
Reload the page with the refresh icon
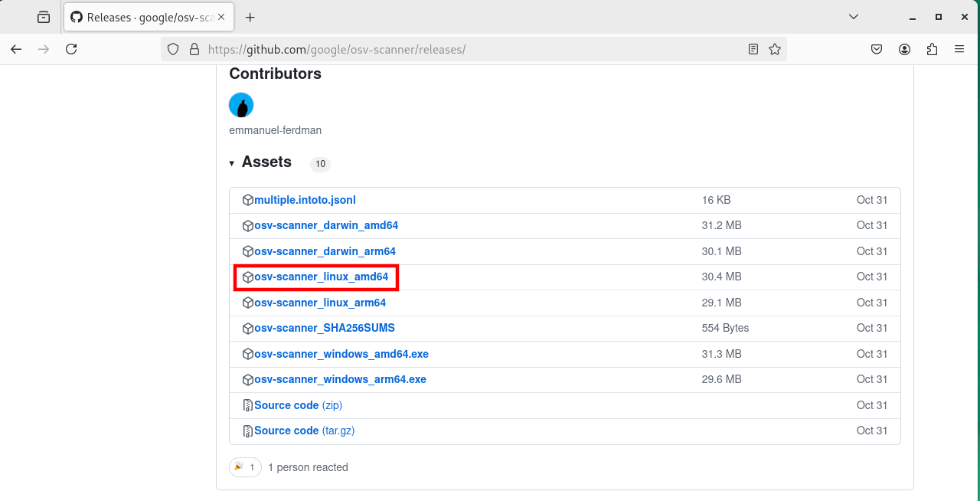pyautogui.click(x=71, y=49)
